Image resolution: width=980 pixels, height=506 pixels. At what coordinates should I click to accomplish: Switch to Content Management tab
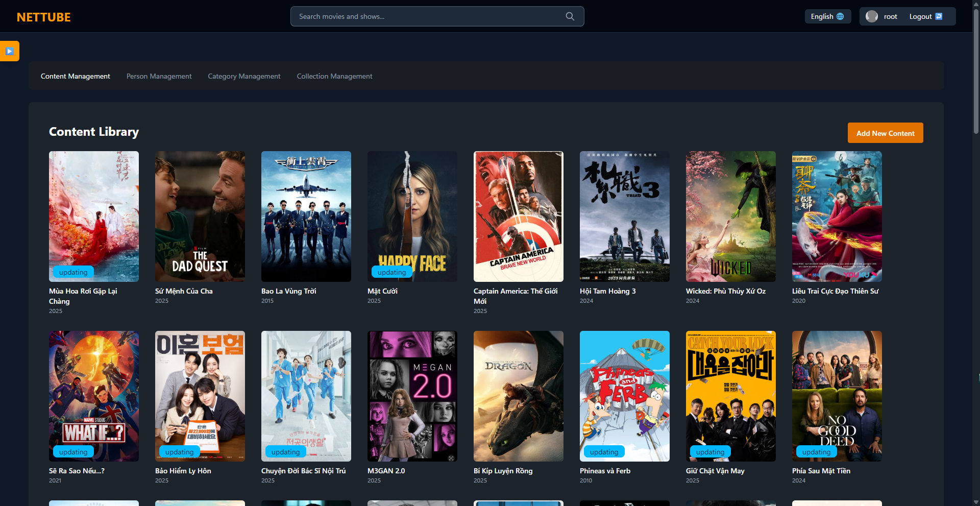[x=76, y=76]
